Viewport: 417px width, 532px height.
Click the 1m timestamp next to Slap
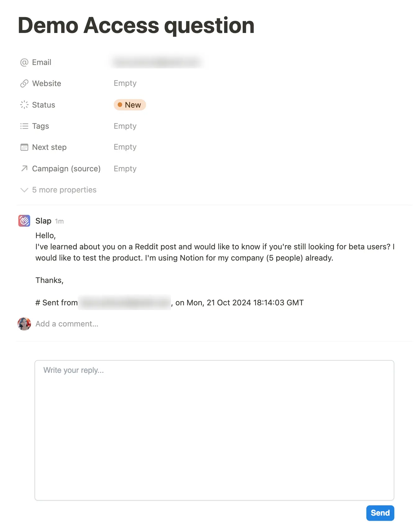pyautogui.click(x=59, y=221)
